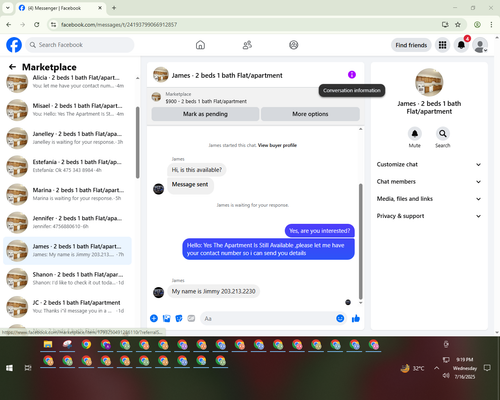
Task: Open Alicia's conversation
Action: tap(67, 82)
